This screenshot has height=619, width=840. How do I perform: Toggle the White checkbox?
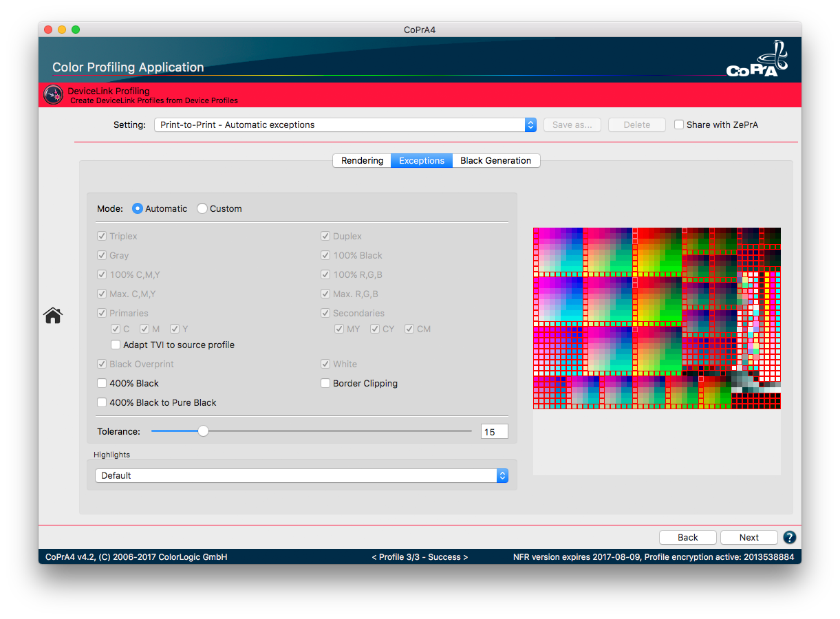click(325, 364)
